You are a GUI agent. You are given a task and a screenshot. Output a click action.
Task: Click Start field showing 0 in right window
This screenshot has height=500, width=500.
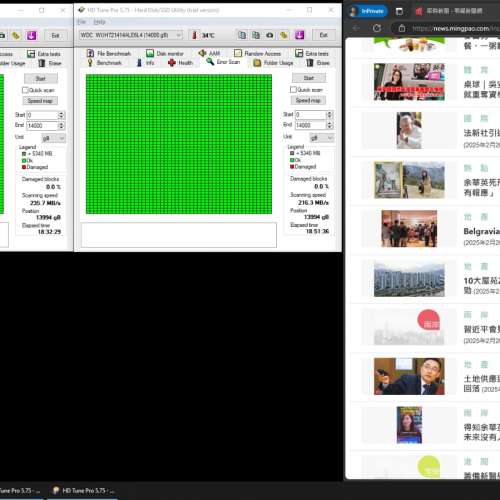click(x=311, y=115)
